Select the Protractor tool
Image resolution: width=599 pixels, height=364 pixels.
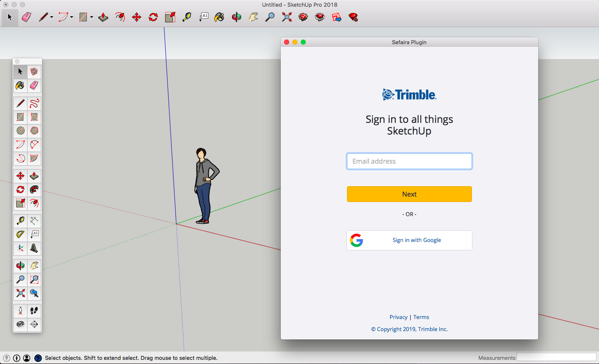pyautogui.click(x=20, y=234)
